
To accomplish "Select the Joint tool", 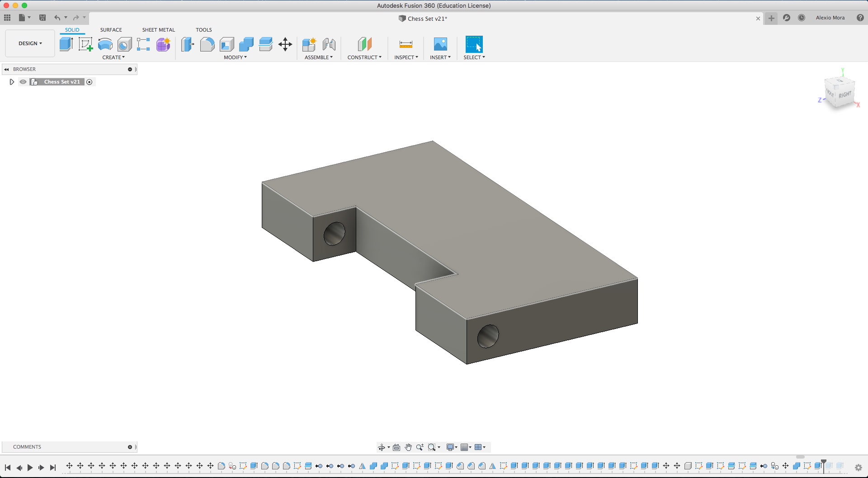I will click(x=329, y=44).
